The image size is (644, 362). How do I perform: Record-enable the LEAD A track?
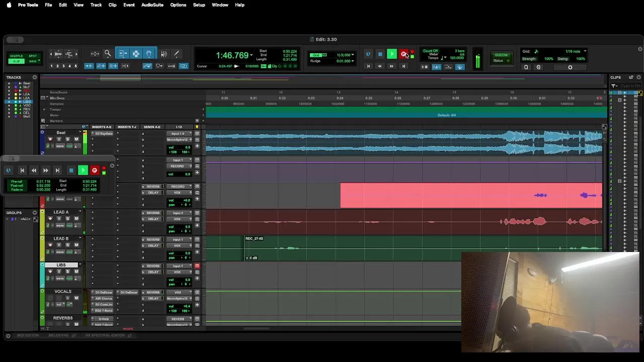pos(50,219)
